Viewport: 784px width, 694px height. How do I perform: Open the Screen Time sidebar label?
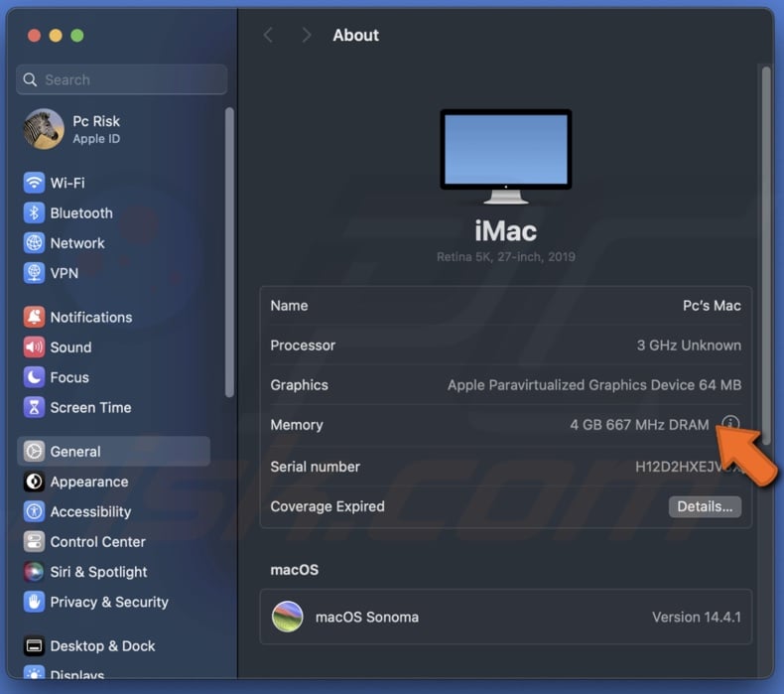coord(90,407)
